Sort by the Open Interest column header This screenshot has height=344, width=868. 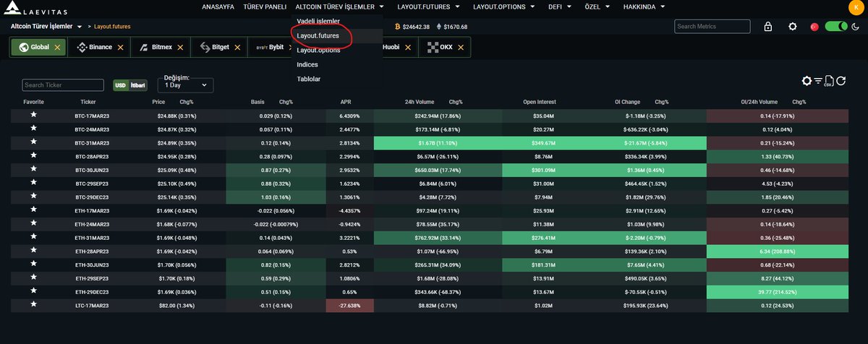[x=539, y=102]
